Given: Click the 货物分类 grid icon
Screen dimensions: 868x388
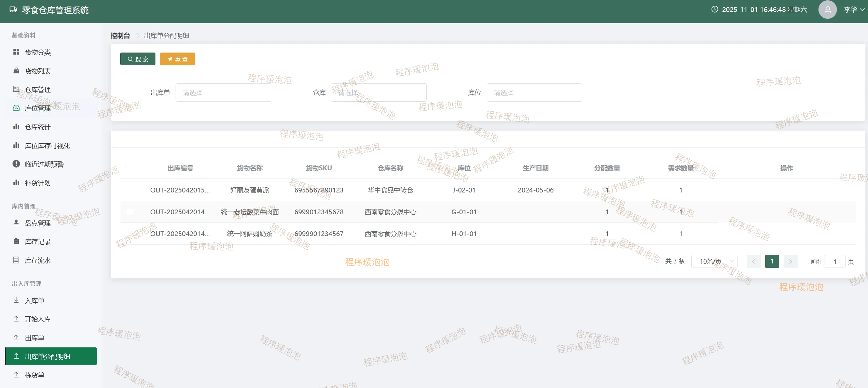Looking at the screenshot, I should [16, 52].
